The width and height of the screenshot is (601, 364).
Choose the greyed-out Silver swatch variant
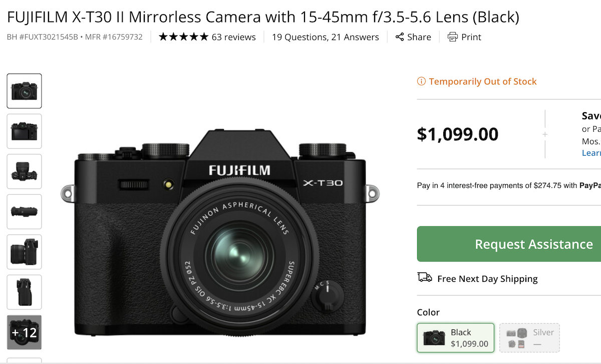coord(529,337)
